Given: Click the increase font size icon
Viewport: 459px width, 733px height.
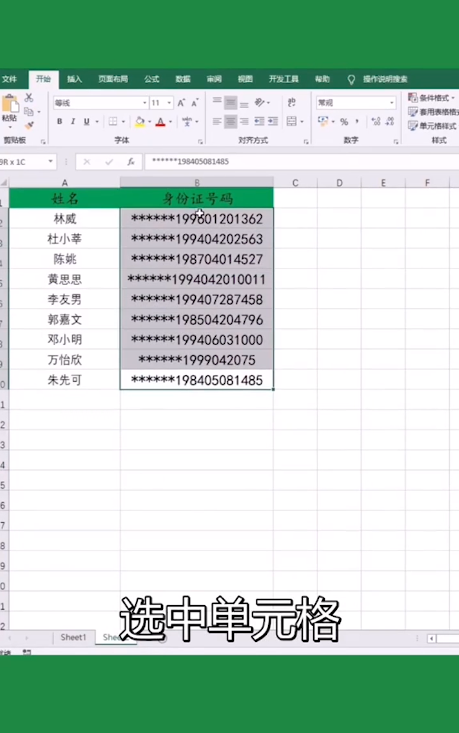Looking at the screenshot, I should tap(181, 103).
